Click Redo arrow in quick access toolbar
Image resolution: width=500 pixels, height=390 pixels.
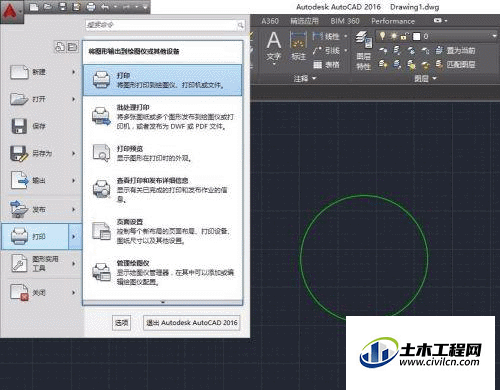click(126, 7)
